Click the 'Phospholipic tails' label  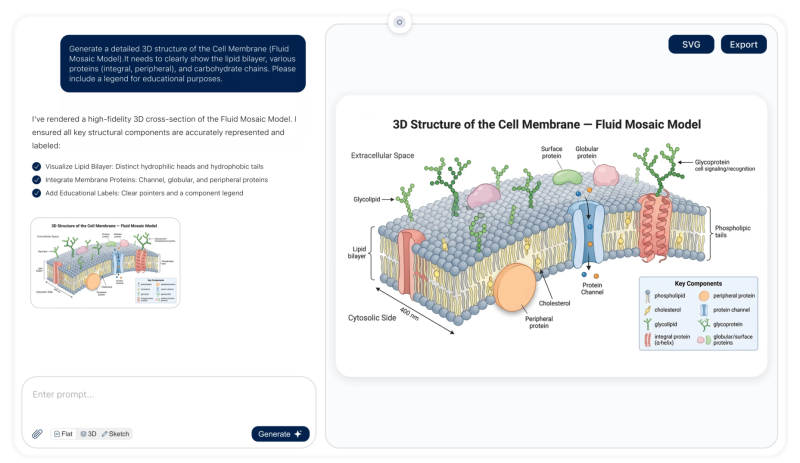coord(732,231)
